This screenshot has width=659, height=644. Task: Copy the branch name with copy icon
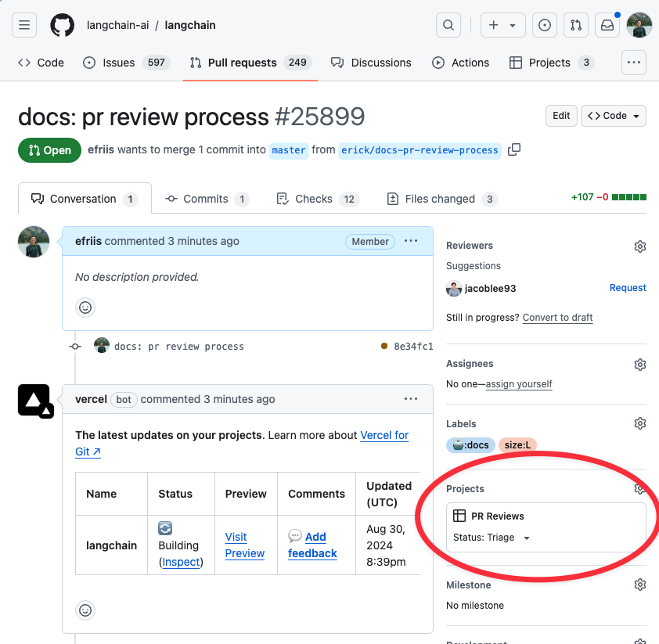[514, 149]
